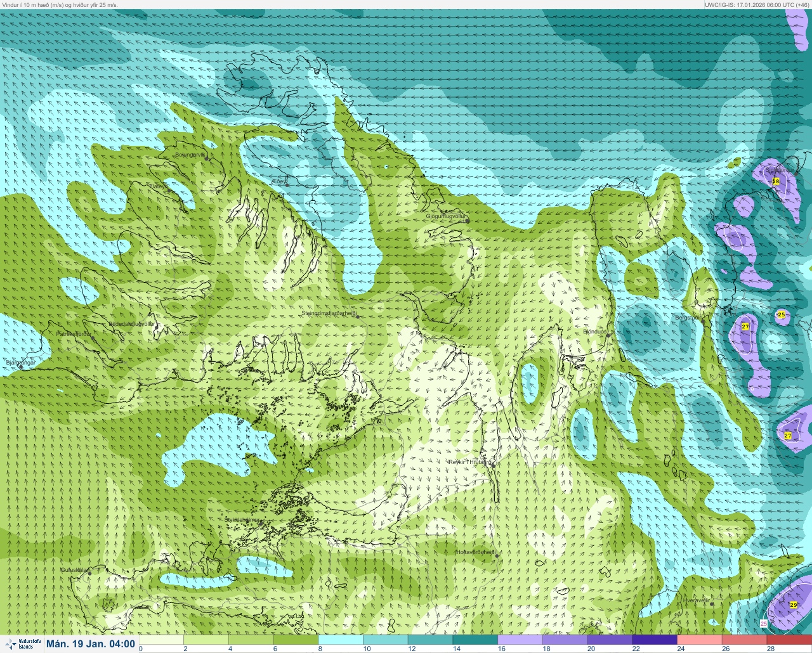Select the 0–2 m/s legend swatch

click(161, 640)
